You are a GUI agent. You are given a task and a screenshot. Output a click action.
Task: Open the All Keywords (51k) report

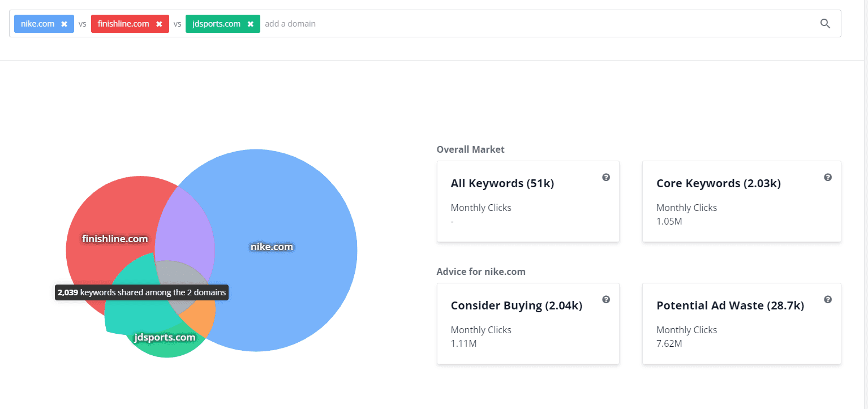pos(502,183)
